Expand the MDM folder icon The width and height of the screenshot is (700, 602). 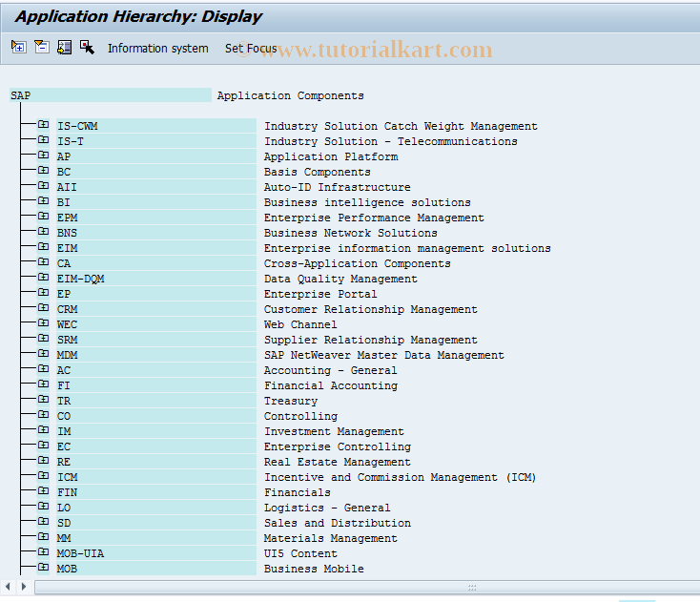tap(43, 353)
